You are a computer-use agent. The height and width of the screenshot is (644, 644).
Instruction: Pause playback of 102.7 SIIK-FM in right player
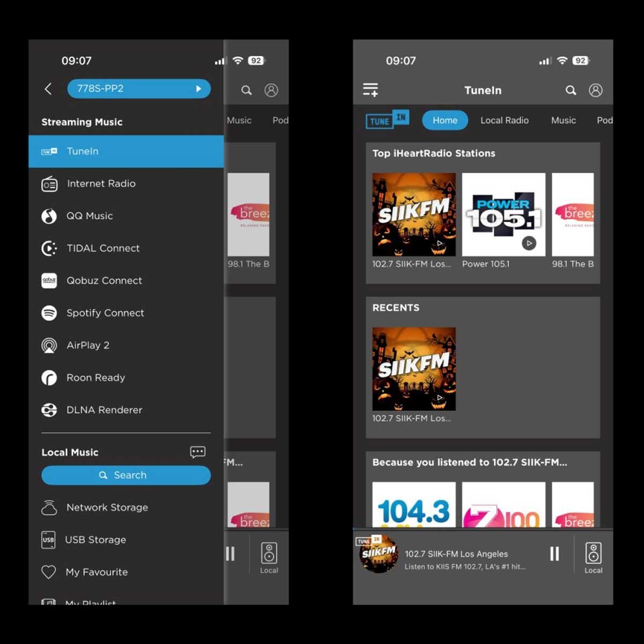pos(554,554)
